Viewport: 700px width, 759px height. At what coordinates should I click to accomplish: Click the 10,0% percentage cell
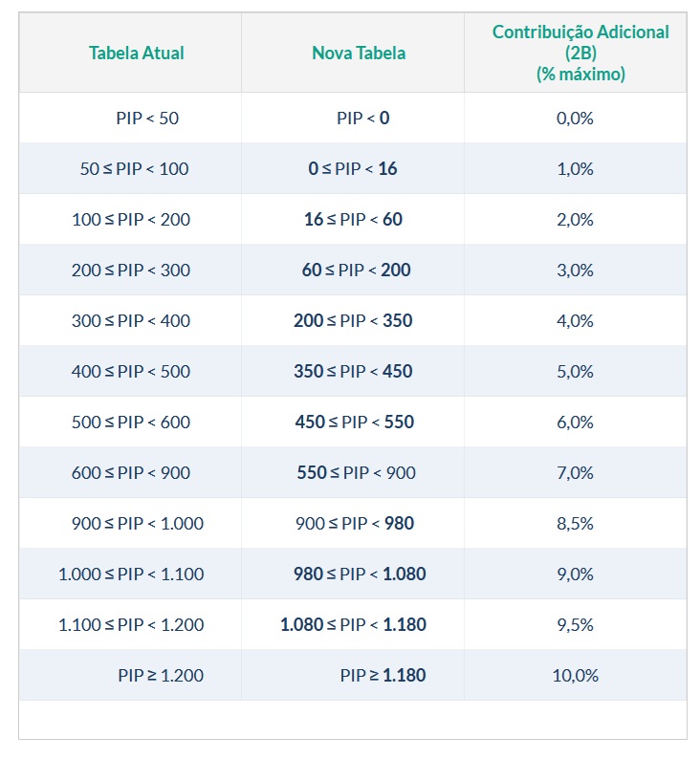pos(575,676)
